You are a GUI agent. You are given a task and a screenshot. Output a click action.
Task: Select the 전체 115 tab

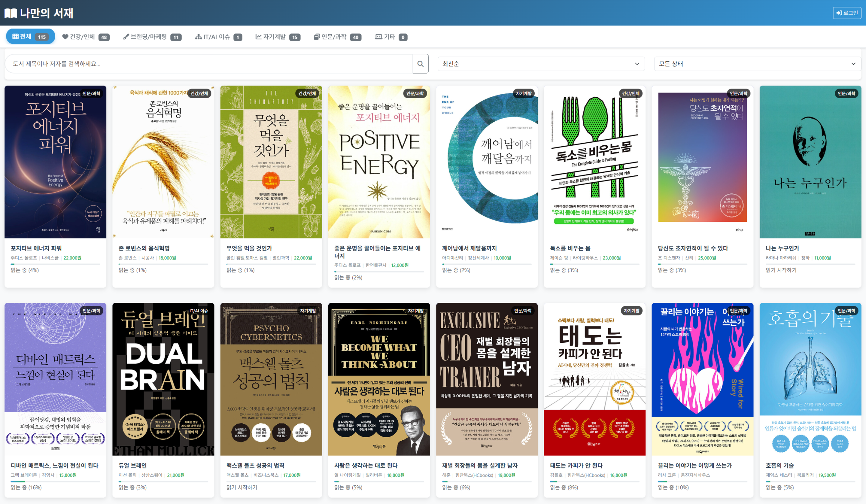tap(30, 37)
